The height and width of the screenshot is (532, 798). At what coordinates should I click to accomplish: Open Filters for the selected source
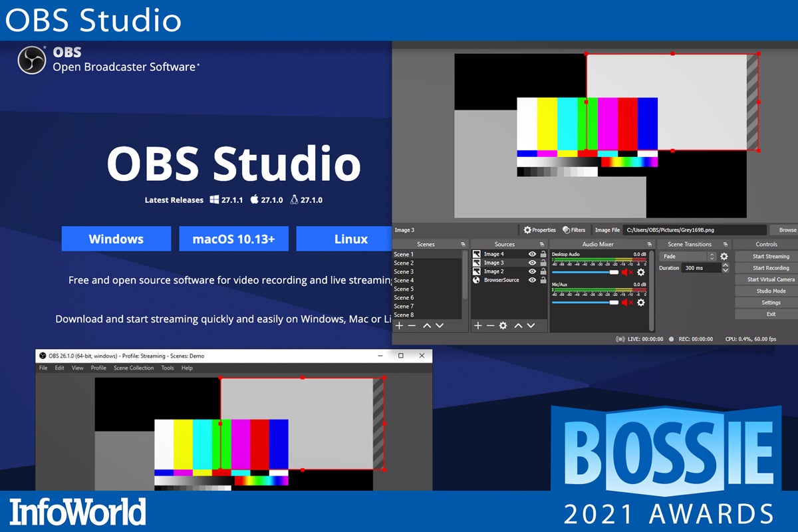(574, 230)
